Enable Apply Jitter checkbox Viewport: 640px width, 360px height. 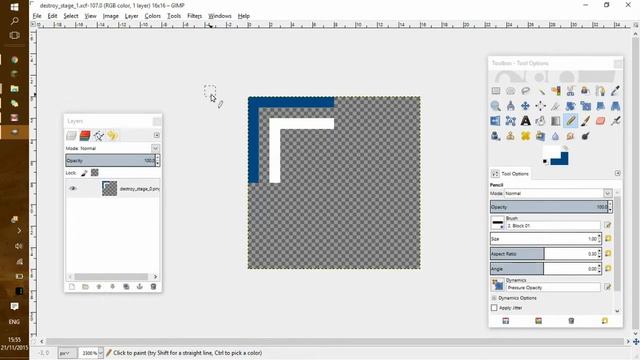494,308
